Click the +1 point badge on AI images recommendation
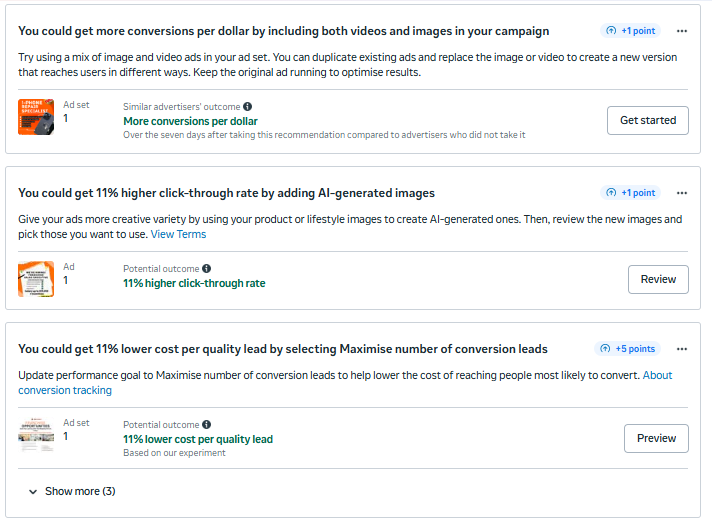The width and height of the screenshot is (712, 521). pos(630,193)
